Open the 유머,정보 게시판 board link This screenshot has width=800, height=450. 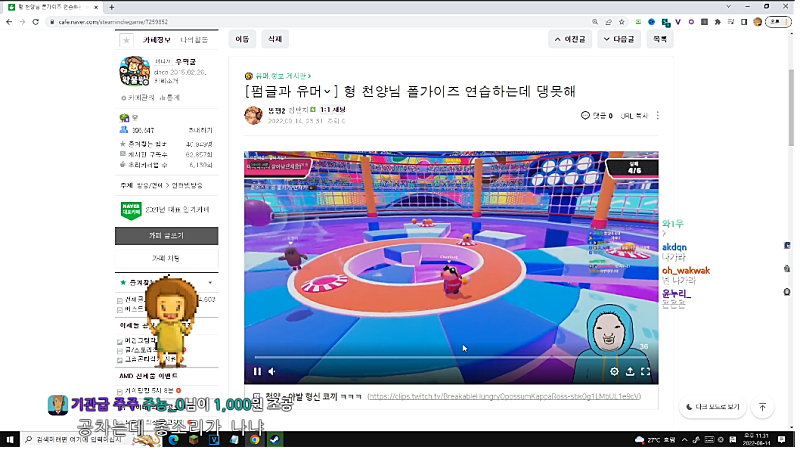pyautogui.click(x=282, y=76)
